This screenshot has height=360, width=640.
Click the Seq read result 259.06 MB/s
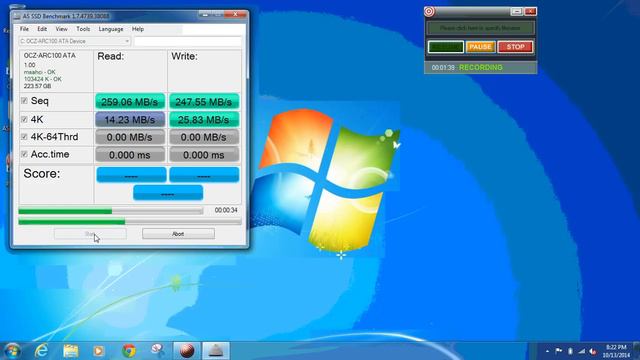(x=130, y=102)
